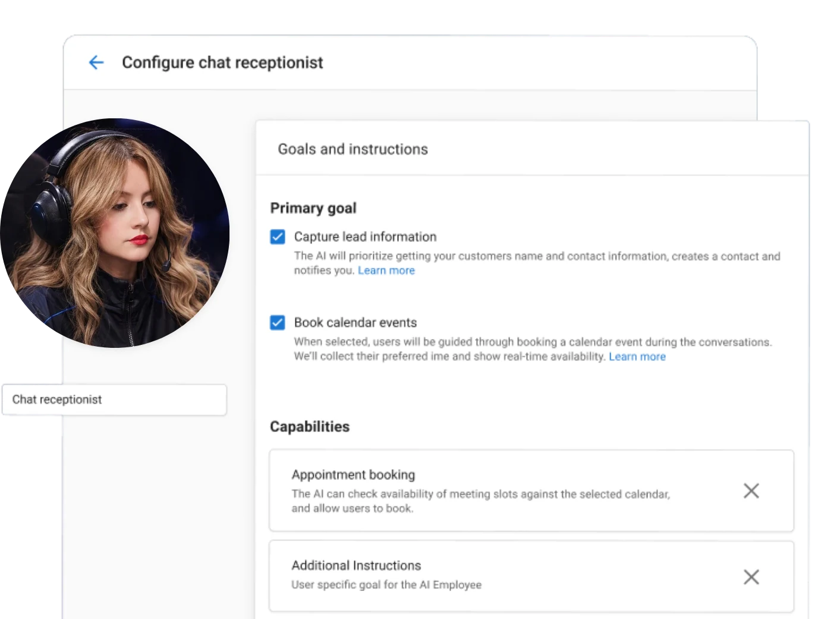The width and height of the screenshot is (840, 619).
Task: Click the Chat receptionist name field
Action: (x=114, y=400)
